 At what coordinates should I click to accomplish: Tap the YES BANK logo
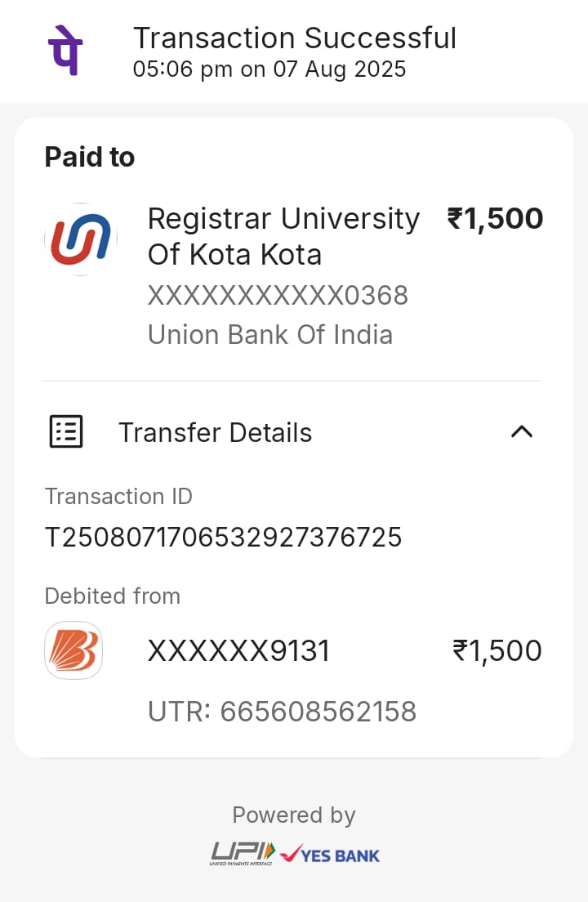[x=330, y=855]
